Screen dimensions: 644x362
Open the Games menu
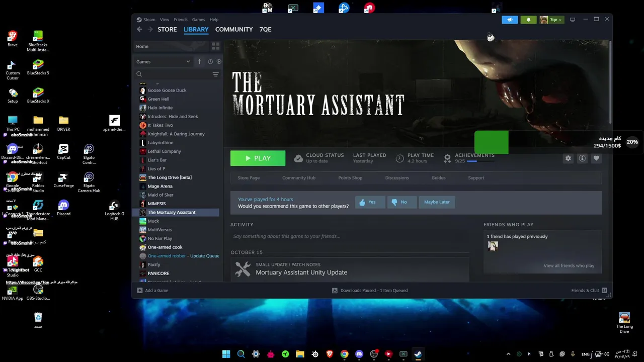coord(198,20)
